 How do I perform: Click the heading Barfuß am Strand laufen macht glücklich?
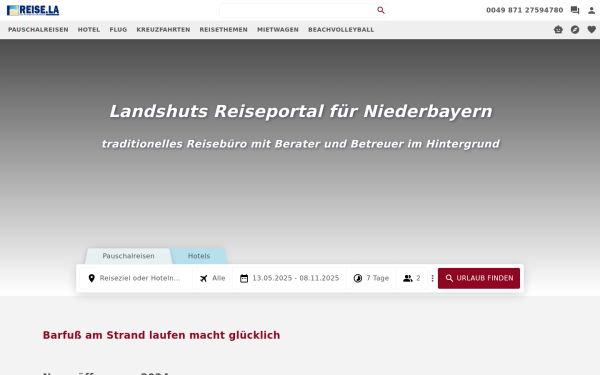(161, 335)
